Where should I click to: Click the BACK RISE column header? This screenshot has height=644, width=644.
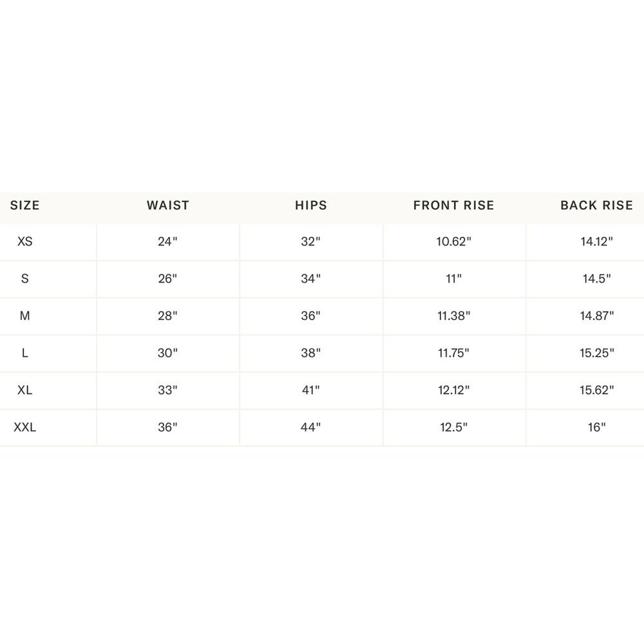pyautogui.click(x=597, y=205)
